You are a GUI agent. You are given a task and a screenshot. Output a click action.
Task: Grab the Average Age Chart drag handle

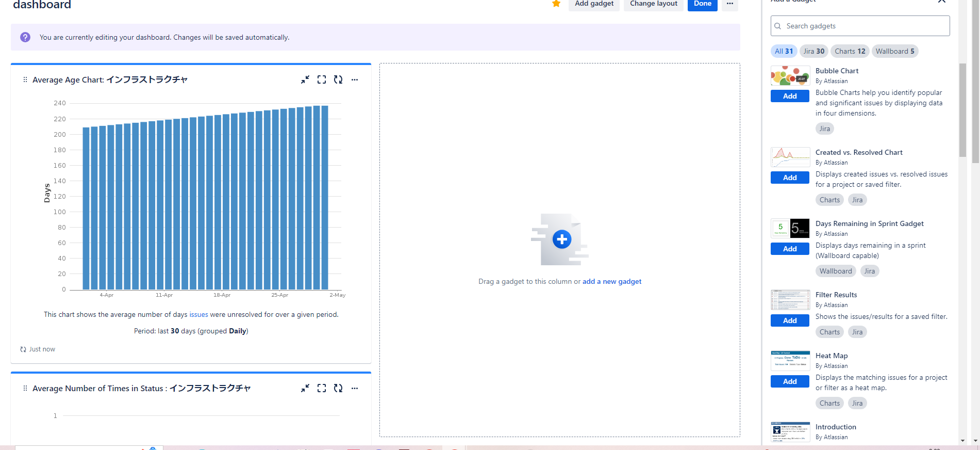25,79
